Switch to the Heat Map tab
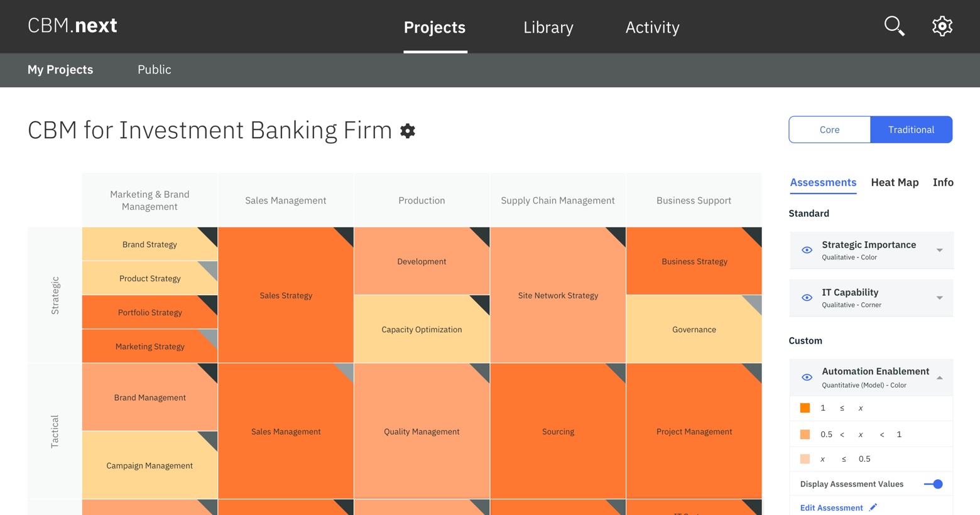Viewport: 980px width, 515px height. (895, 182)
